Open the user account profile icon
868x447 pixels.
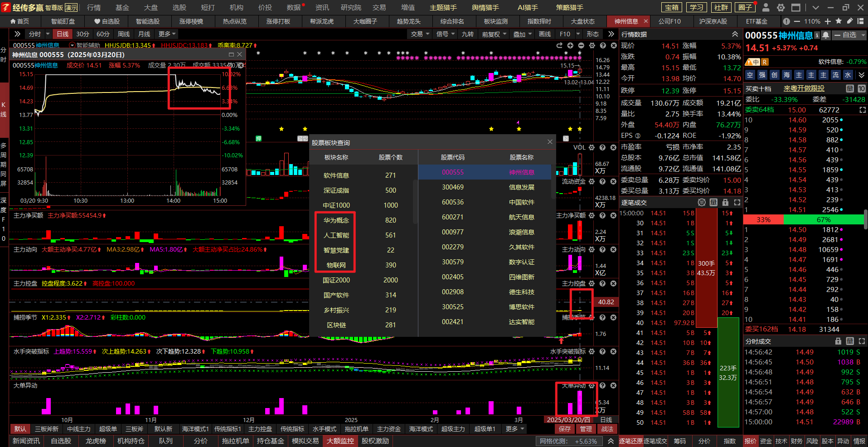[x=766, y=7]
